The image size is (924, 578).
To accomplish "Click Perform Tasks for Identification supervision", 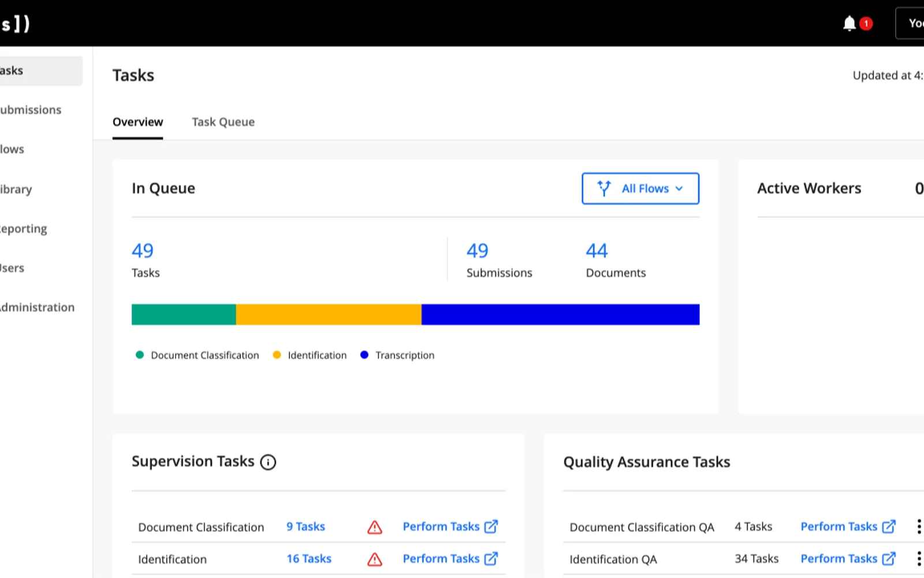I will coord(450,559).
